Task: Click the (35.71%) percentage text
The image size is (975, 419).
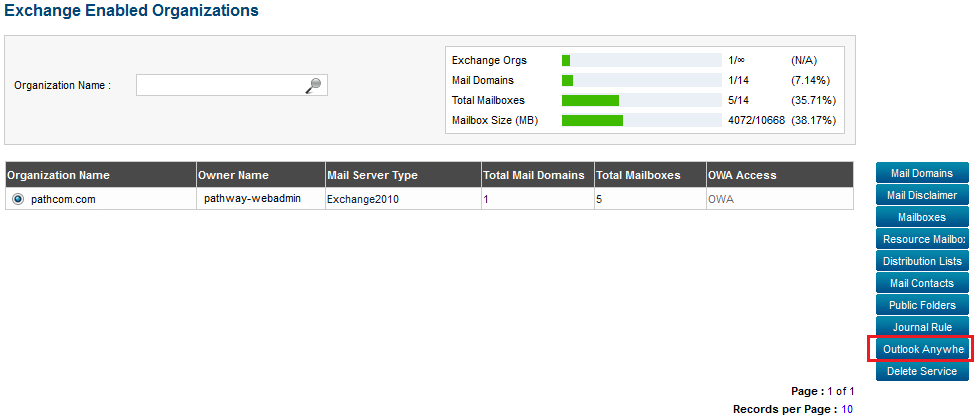Action: (813, 100)
